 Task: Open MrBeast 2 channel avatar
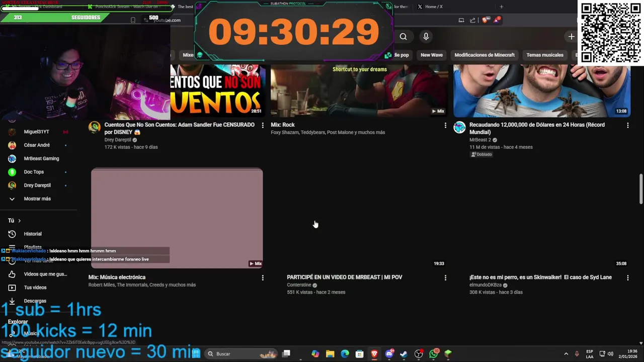click(x=459, y=127)
